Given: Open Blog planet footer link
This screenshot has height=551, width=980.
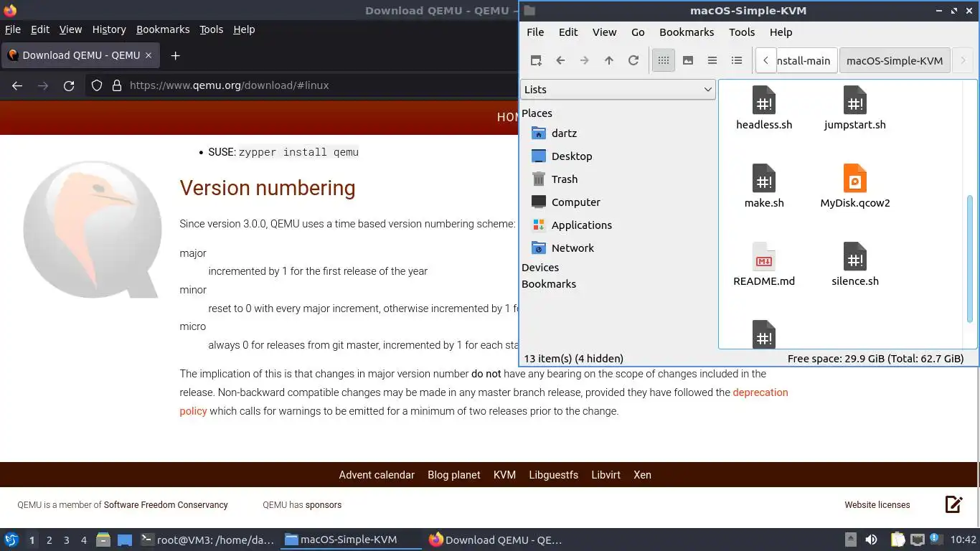Looking at the screenshot, I should (x=454, y=475).
